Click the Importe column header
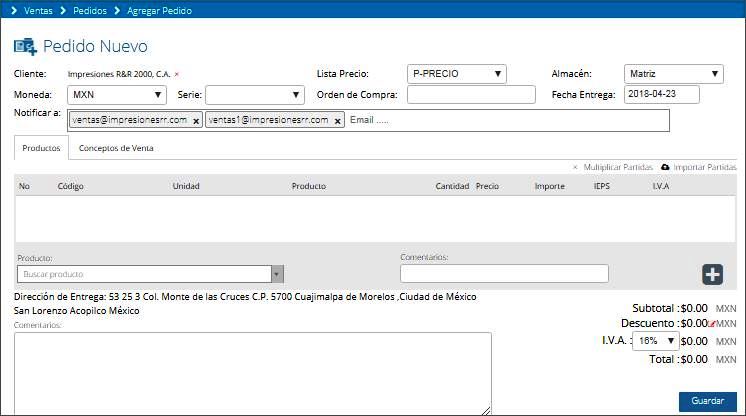 [550, 186]
